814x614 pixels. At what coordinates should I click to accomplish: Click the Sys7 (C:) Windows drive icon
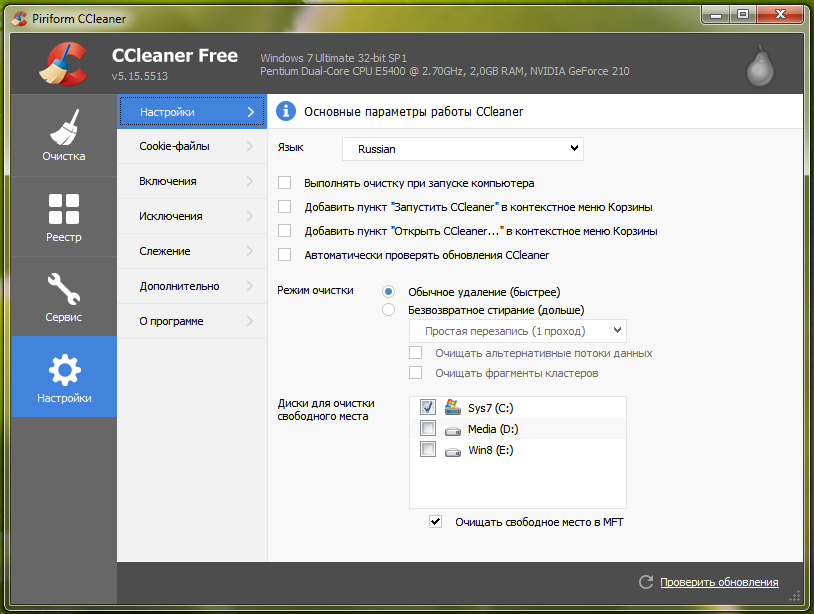click(453, 407)
